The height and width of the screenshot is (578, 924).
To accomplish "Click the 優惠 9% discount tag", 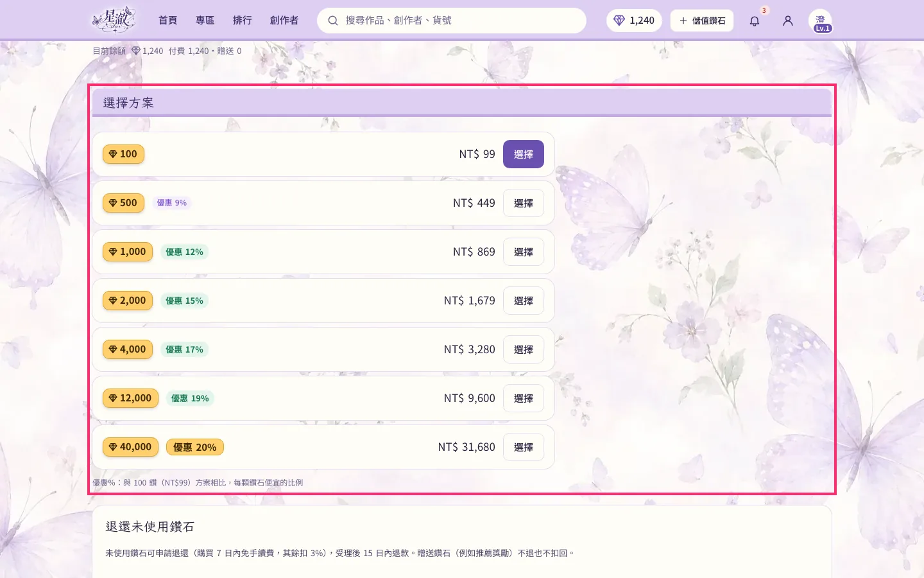I will (172, 203).
